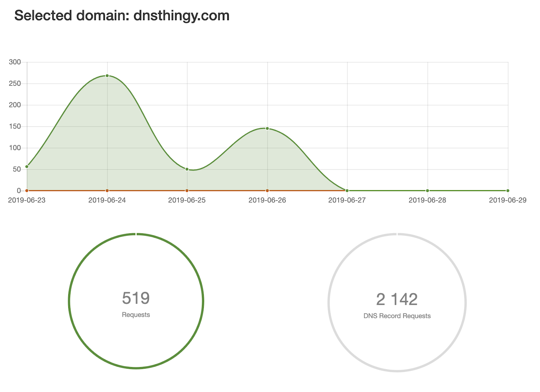Click the y-axis label 300
Image resolution: width=540 pixels, height=392 pixels.
[15, 62]
